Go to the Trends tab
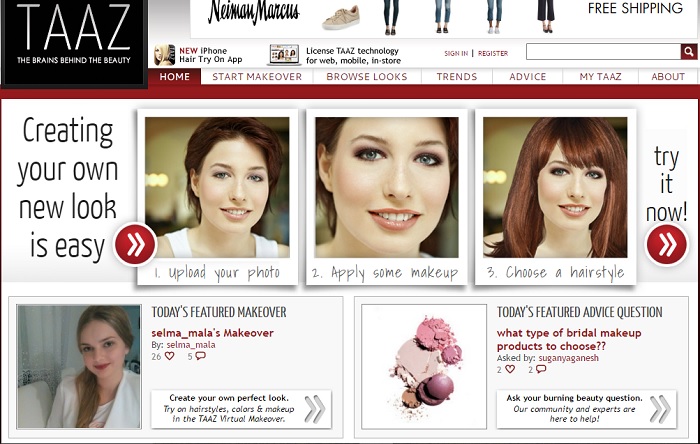This screenshot has height=444, width=700. tap(457, 77)
